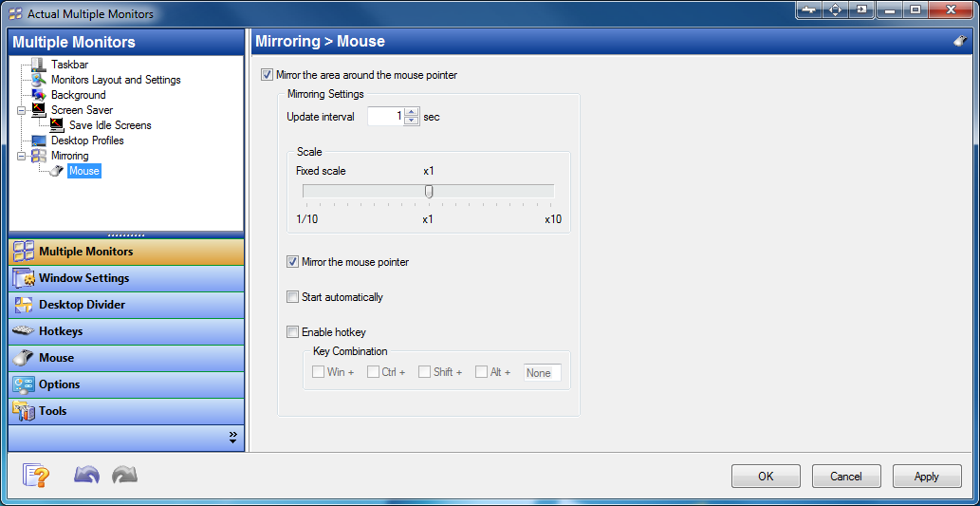Select the Mirroring tree node
The height and width of the screenshot is (506, 980).
click(70, 156)
